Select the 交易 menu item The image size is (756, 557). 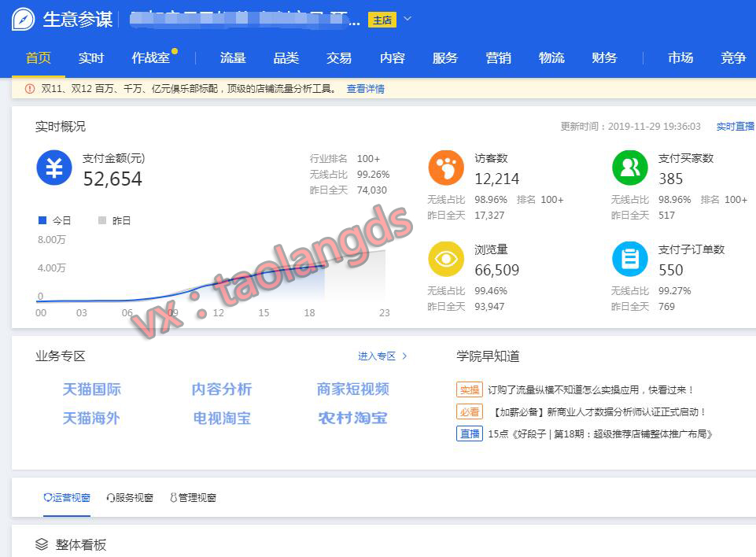click(339, 58)
